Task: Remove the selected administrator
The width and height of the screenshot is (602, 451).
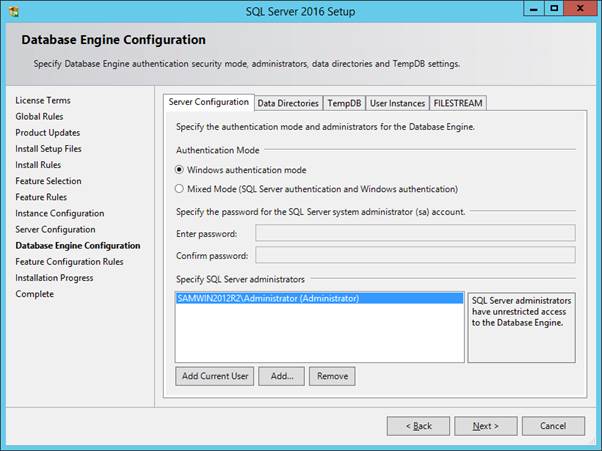Action: [332, 376]
